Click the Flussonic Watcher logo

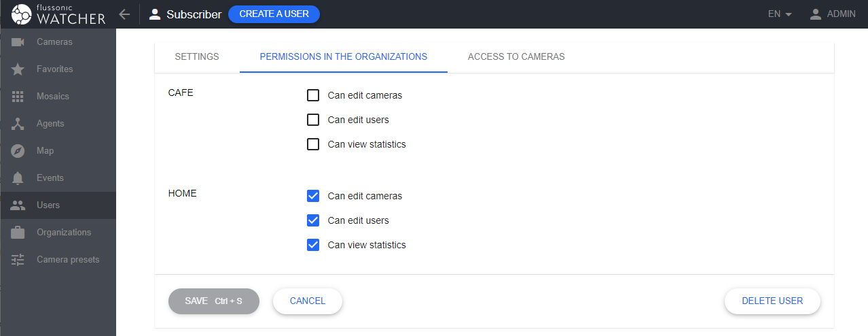pyautogui.click(x=59, y=14)
